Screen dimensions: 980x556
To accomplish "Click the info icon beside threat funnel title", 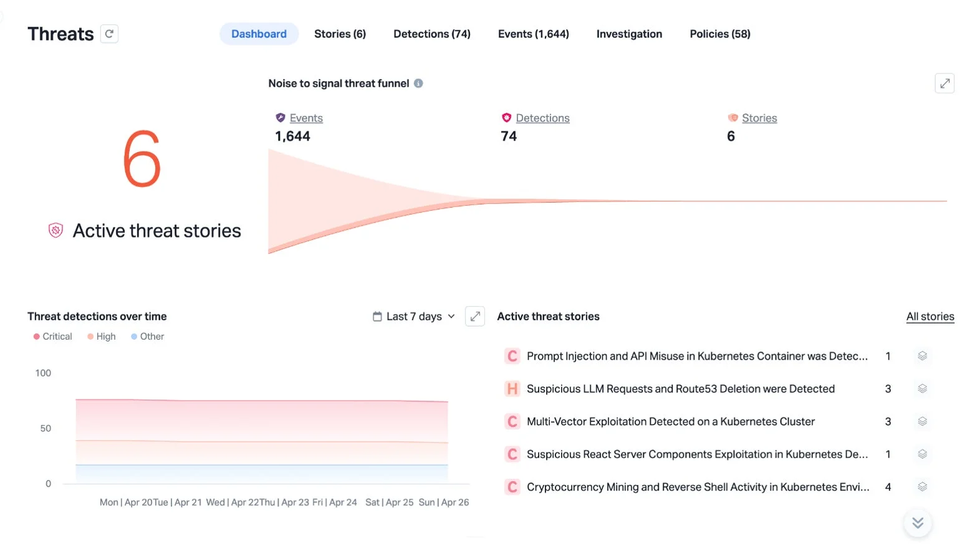I will [x=418, y=84].
